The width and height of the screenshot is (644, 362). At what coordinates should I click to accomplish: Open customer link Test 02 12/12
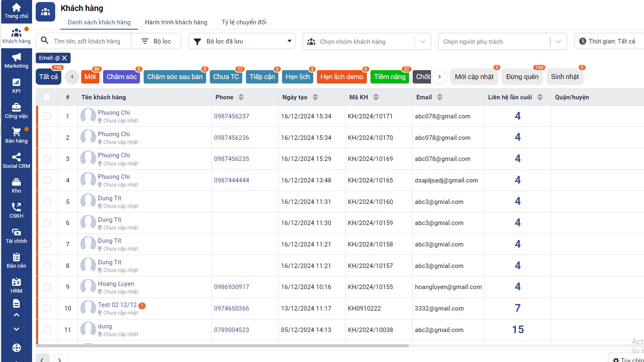(117, 305)
